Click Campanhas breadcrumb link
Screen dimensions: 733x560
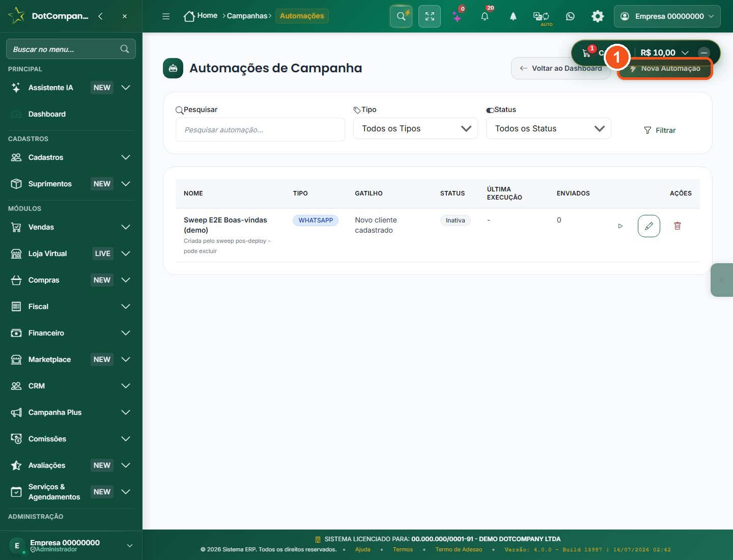click(247, 16)
